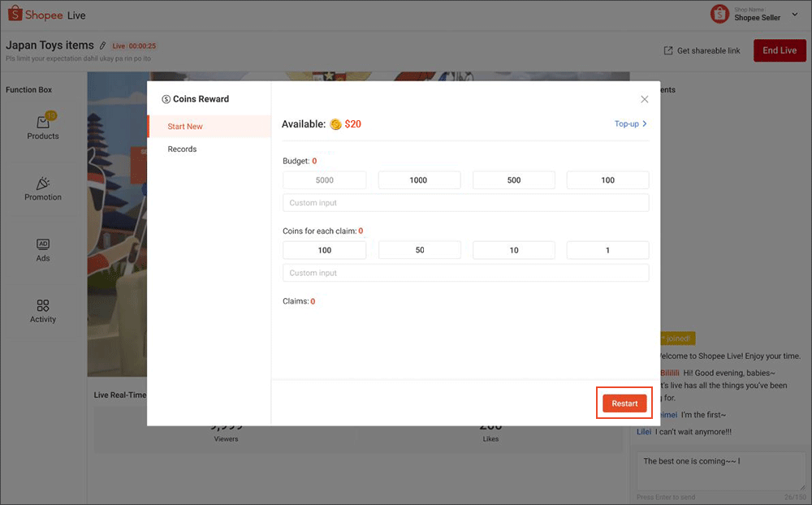
Task: Close the Coins Reward dialog
Action: click(x=644, y=98)
